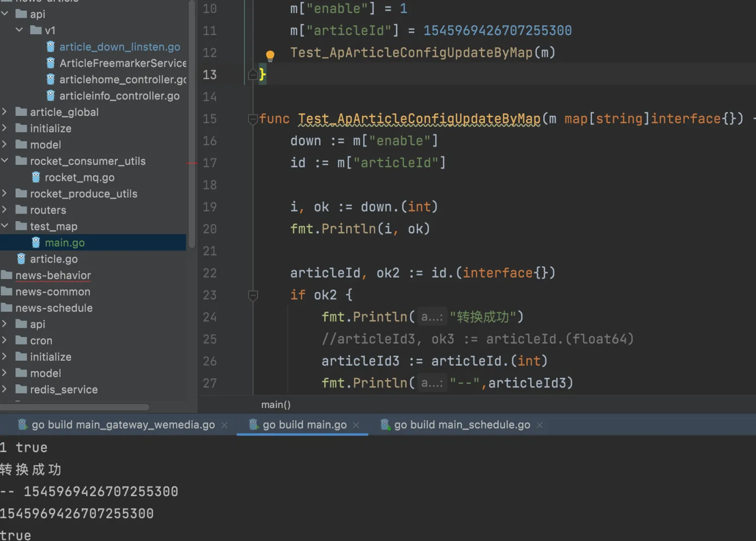Click the Go icon beside article_down_linsten.go

[50, 46]
